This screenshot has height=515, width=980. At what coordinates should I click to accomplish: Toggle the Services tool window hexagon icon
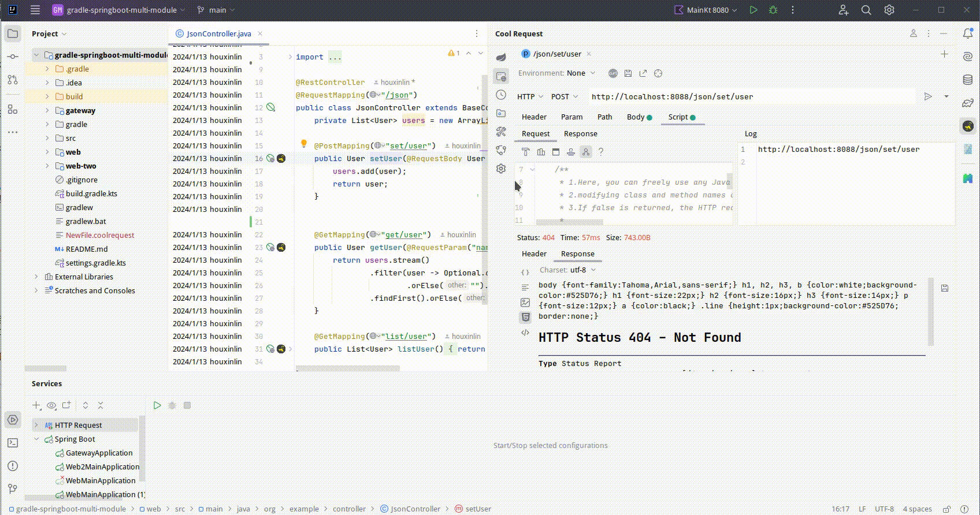(x=13, y=420)
